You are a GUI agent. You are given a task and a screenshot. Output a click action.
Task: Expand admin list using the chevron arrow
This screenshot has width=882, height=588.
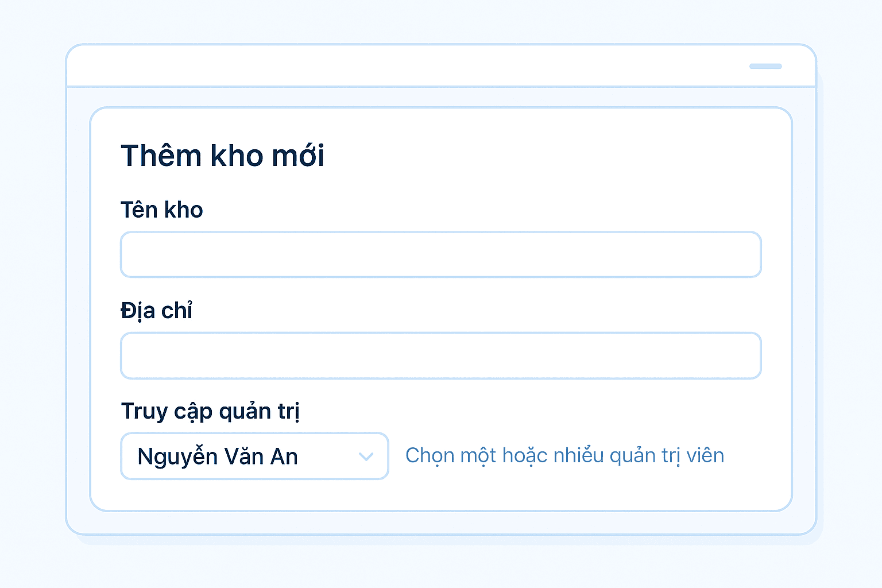[366, 457]
